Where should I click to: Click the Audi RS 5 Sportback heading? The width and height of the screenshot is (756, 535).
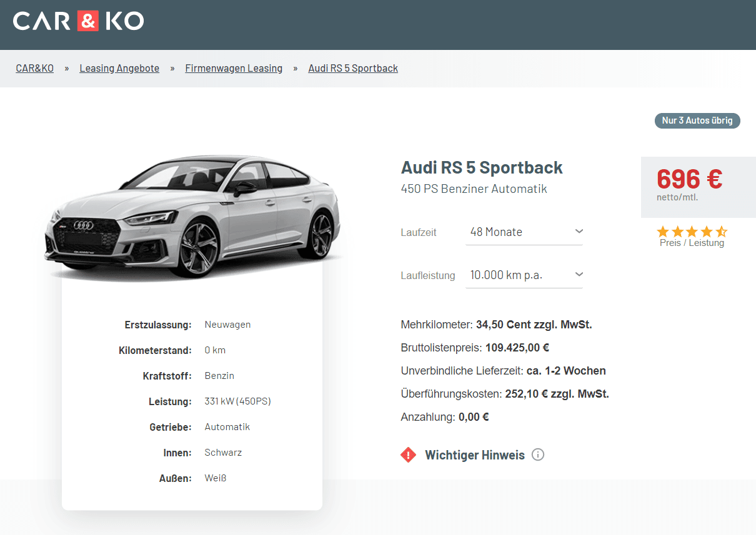click(482, 167)
